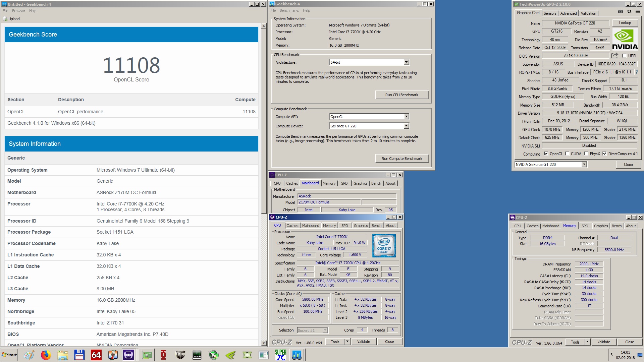Open Super Pi taskbar icon

[x=281, y=355]
